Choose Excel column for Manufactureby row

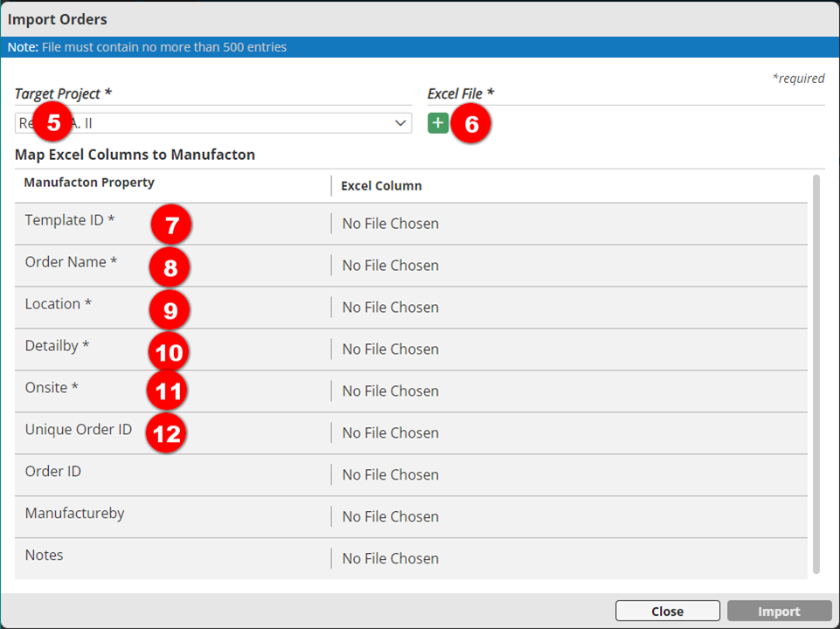[x=391, y=517]
